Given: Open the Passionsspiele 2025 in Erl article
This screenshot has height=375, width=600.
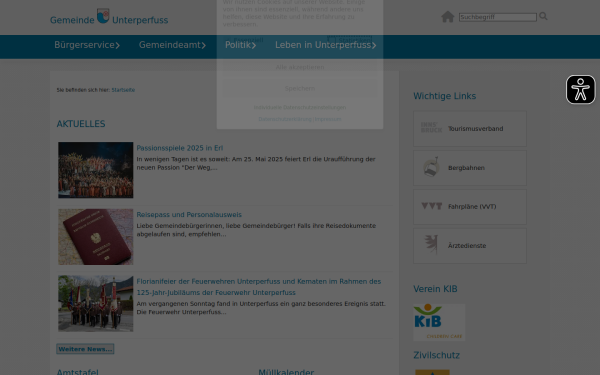Looking at the screenshot, I should [x=180, y=148].
